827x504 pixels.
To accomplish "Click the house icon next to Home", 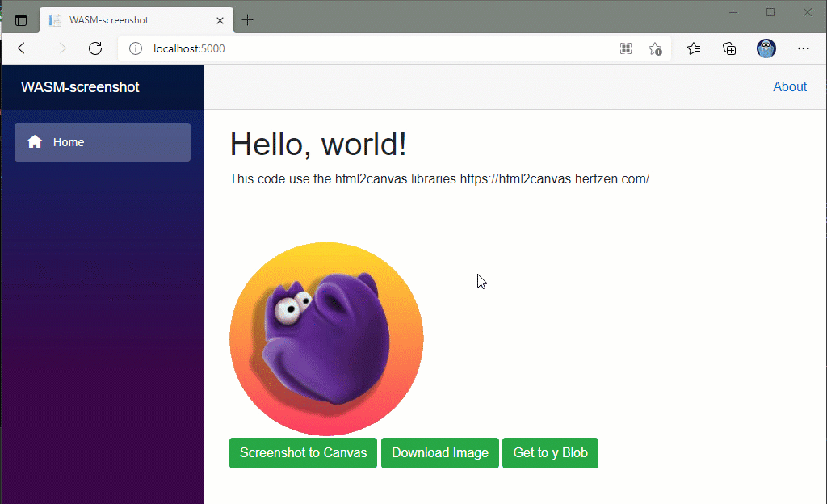I will (35, 142).
